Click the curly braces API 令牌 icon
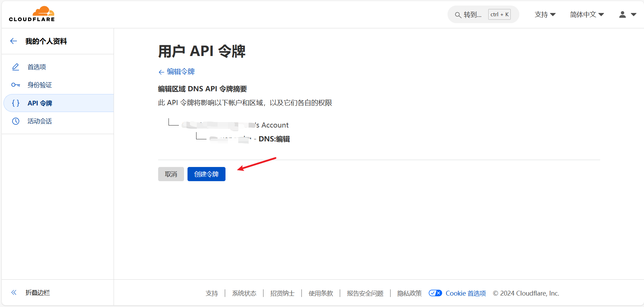The height and width of the screenshot is (307, 644). tap(16, 103)
